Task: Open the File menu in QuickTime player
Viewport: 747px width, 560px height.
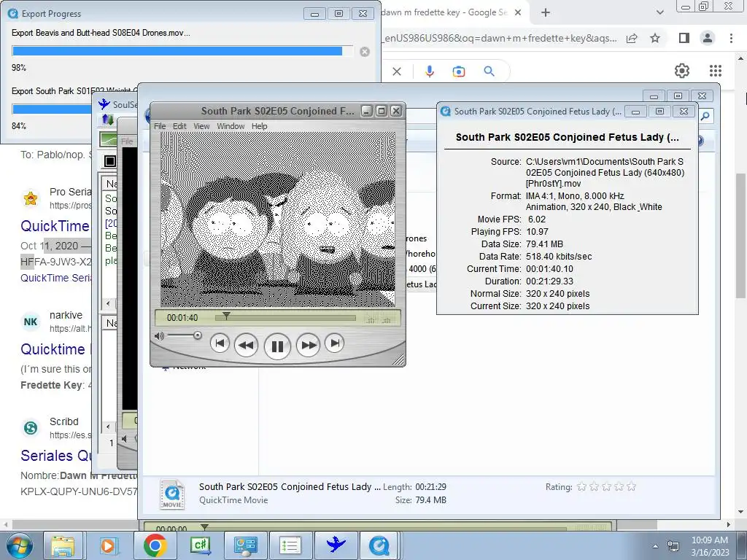Action: pos(160,126)
